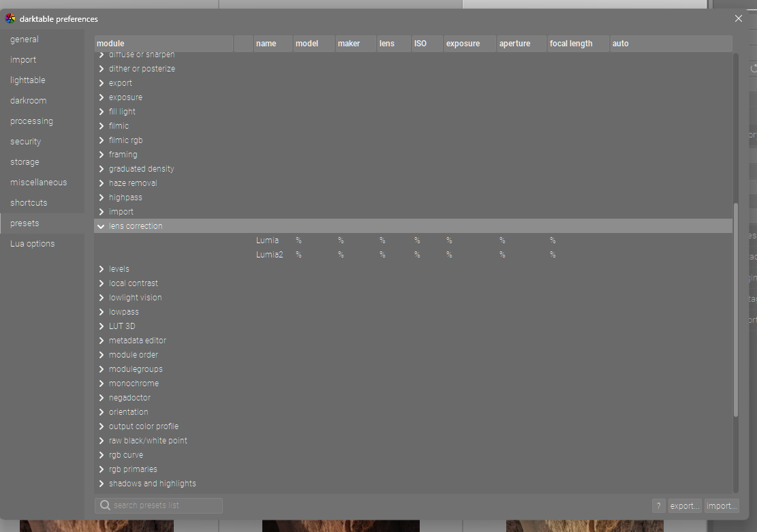
Task: Expand the exposure module chevron
Action: [x=102, y=97]
